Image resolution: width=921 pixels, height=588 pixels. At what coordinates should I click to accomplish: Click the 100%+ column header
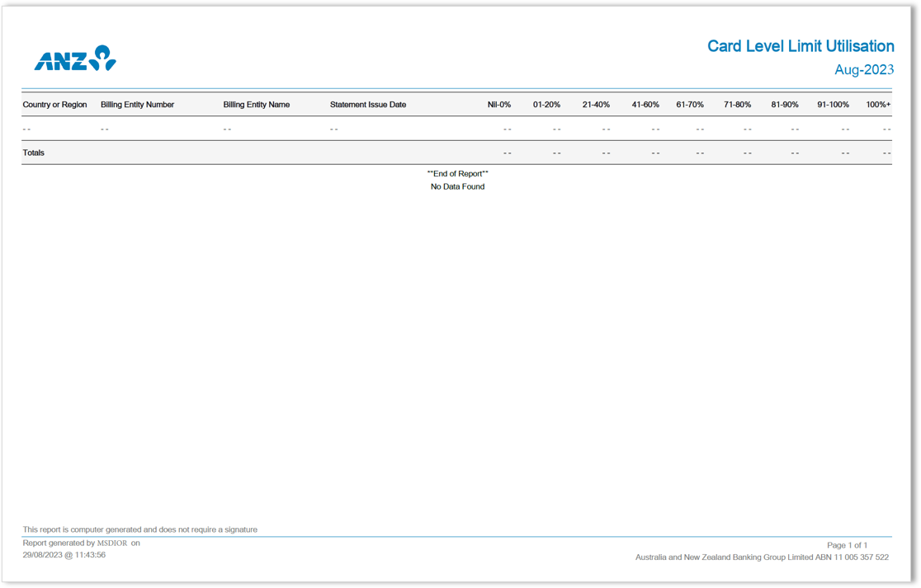coord(878,105)
